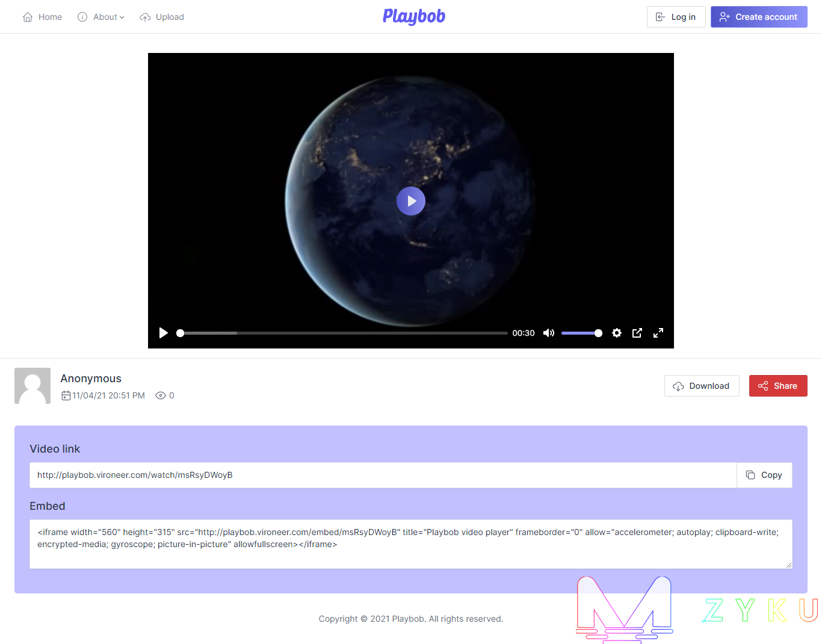Copy the video link
Image resolution: width=822 pixels, height=644 pixels.
[x=764, y=475]
